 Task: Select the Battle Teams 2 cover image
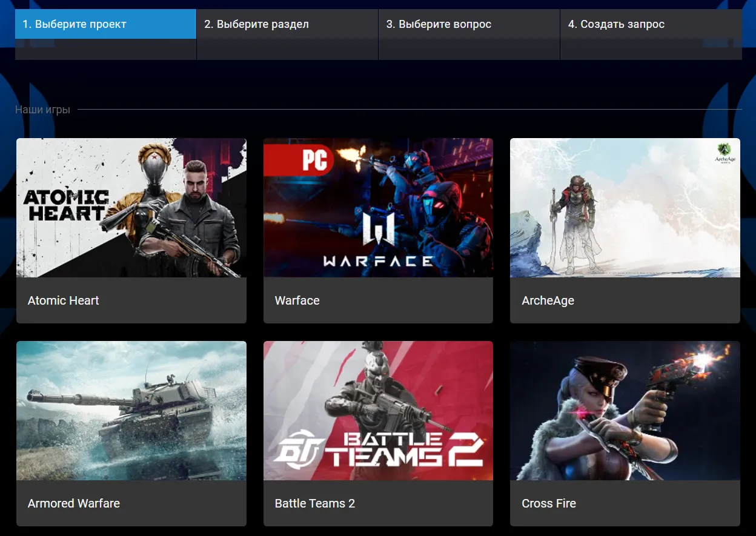pos(378,411)
